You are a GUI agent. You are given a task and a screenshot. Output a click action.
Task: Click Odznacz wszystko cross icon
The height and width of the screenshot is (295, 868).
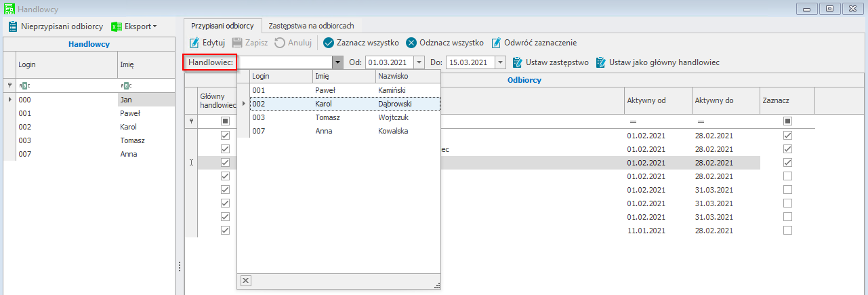pos(411,43)
